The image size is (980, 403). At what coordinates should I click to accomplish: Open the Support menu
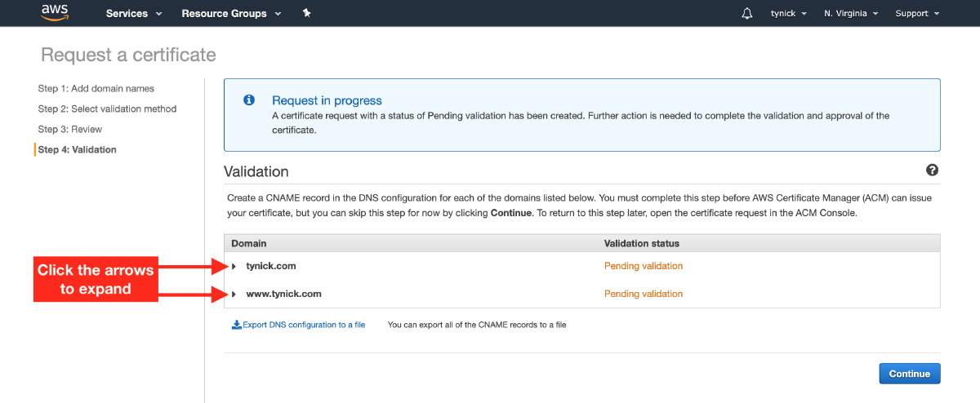917,14
